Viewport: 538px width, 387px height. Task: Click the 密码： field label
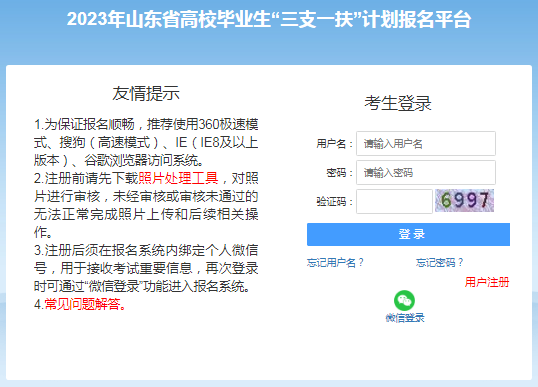(340, 173)
